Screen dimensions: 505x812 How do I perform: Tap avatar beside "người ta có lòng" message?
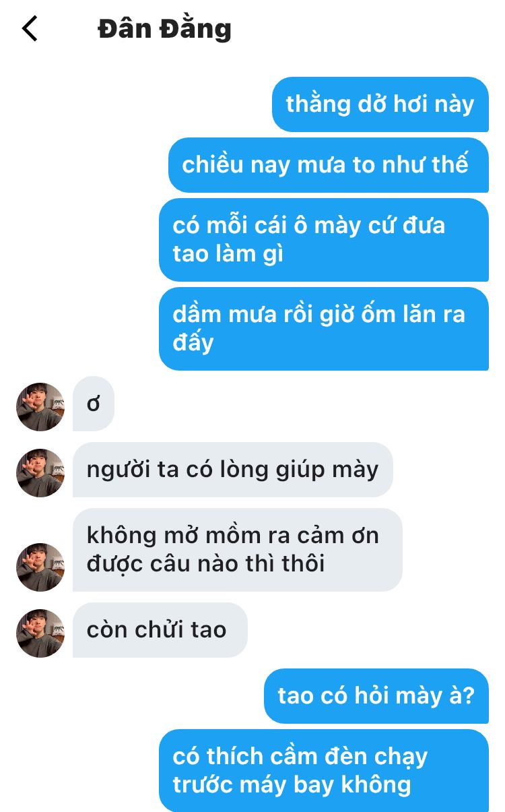(x=40, y=473)
